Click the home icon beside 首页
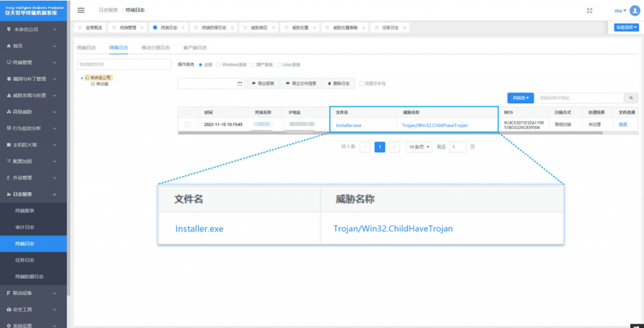Screen dimensions: 644x328 pyautogui.click(x=9, y=46)
